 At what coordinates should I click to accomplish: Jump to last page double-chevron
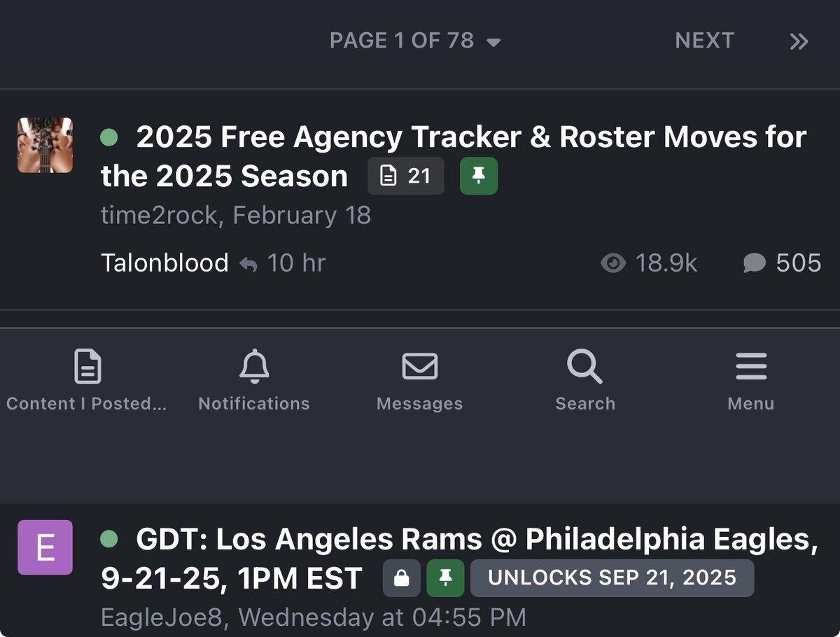pos(799,41)
